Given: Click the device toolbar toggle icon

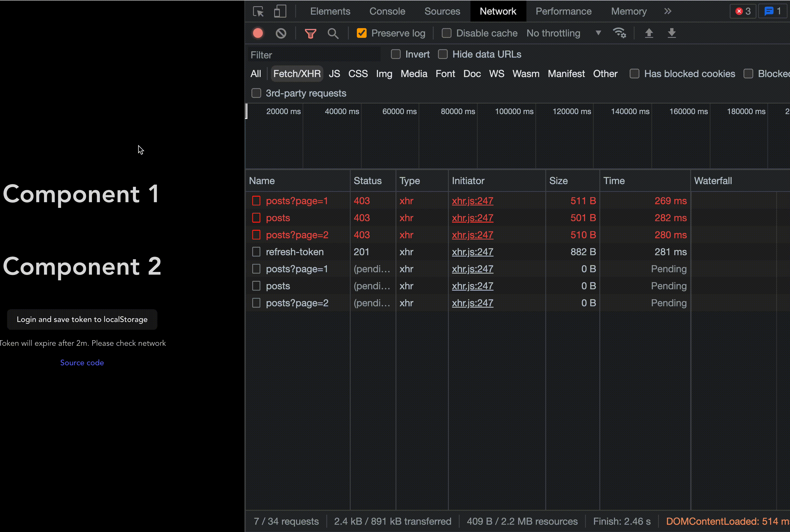Looking at the screenshot, I should [x=279, y=11].
